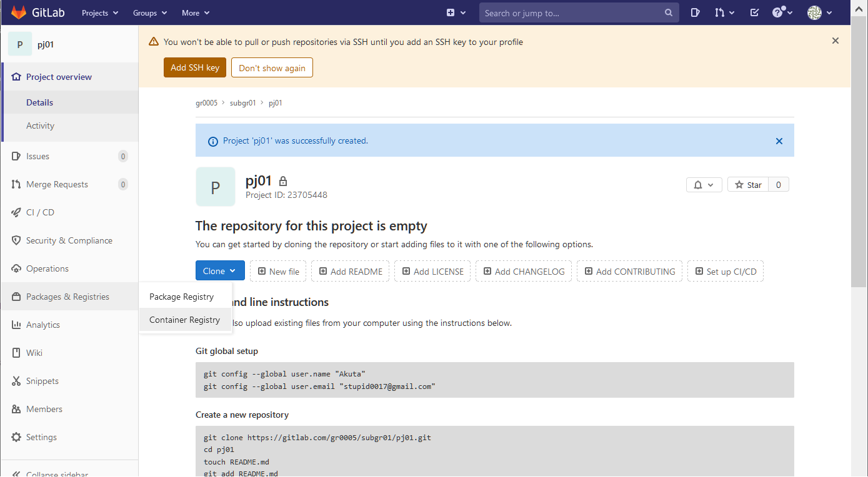Viewport: 868px width, 477px height.
Task: Open the Clone dropdown
Action: pyautogui.click(x=220, y=271)
